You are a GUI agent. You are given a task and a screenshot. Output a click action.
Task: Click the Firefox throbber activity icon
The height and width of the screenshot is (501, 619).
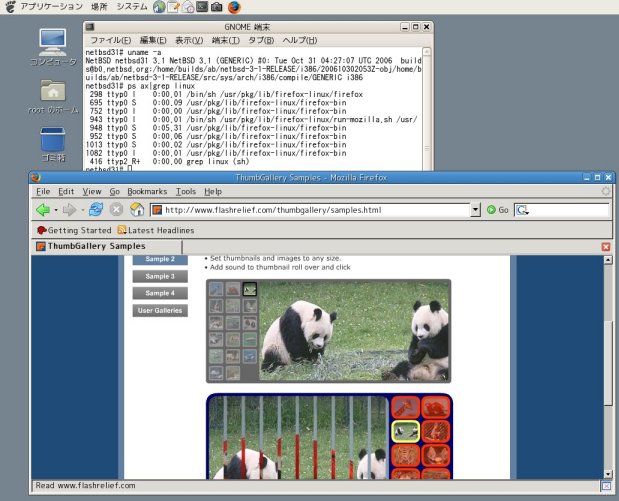point(606,191)
